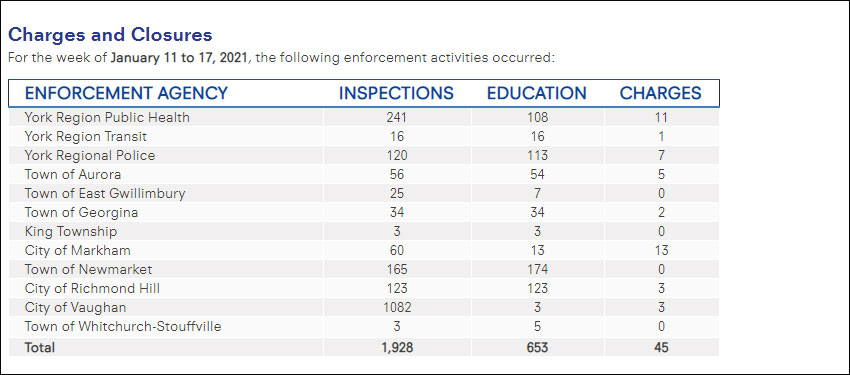Click the CHARGES column header
Viewport: 850px width, 375px height.
tap(660, 93)
